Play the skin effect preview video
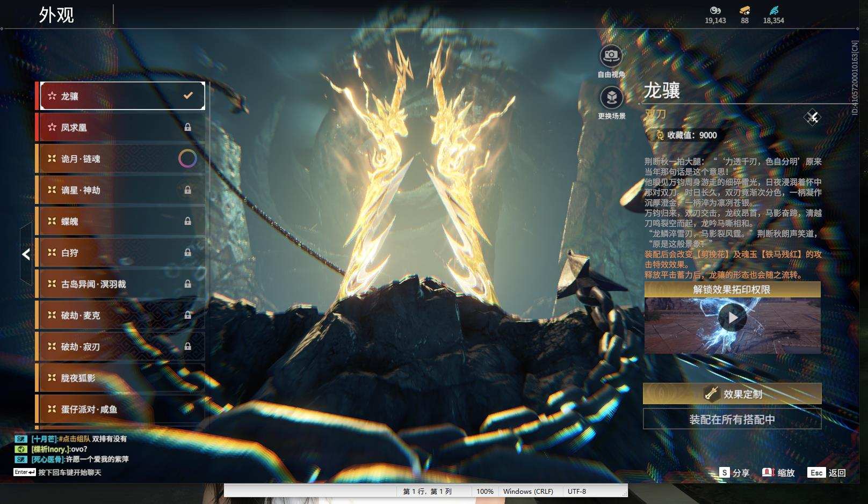Viewport: 868px width, 504px height. pos(733,318)
